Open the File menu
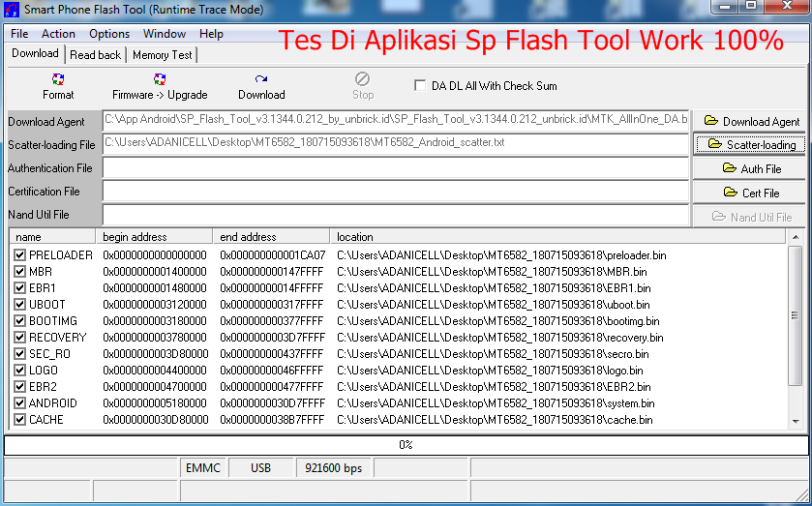812x506 pixels. (x=19, y=34)
